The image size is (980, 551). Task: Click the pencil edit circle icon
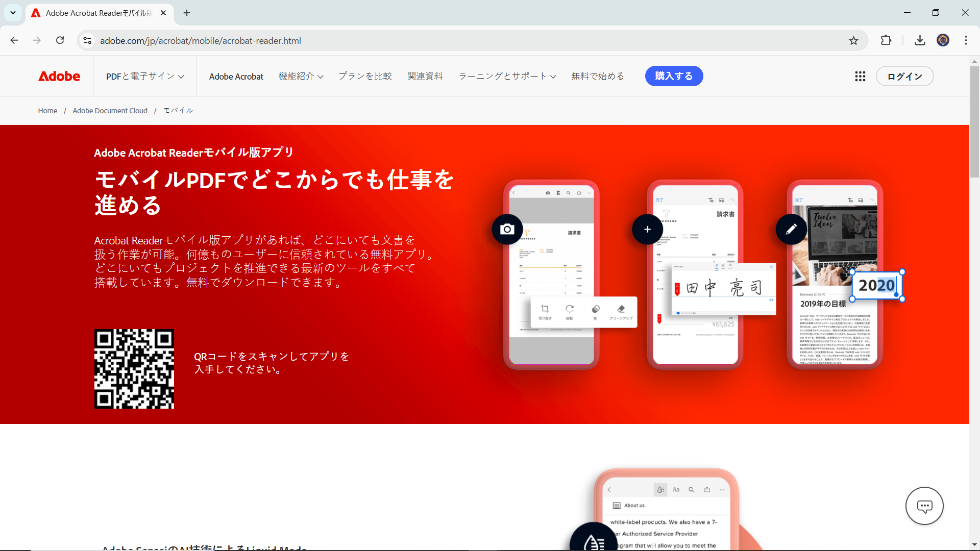(791, 230)
